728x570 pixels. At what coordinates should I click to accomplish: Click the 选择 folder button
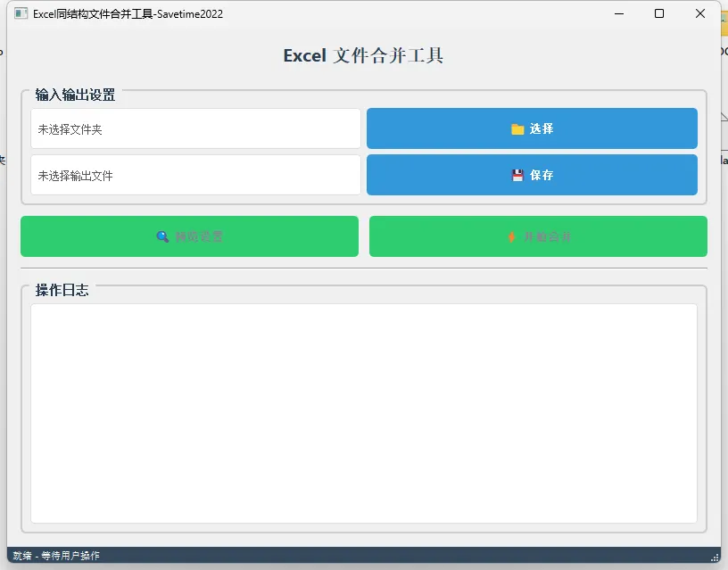click(x=532, y=128)
